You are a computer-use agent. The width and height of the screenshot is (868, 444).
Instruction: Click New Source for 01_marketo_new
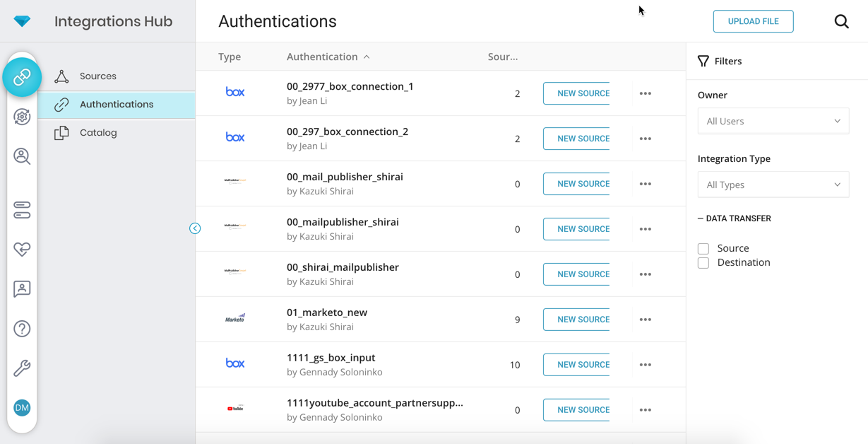[577, 320]
